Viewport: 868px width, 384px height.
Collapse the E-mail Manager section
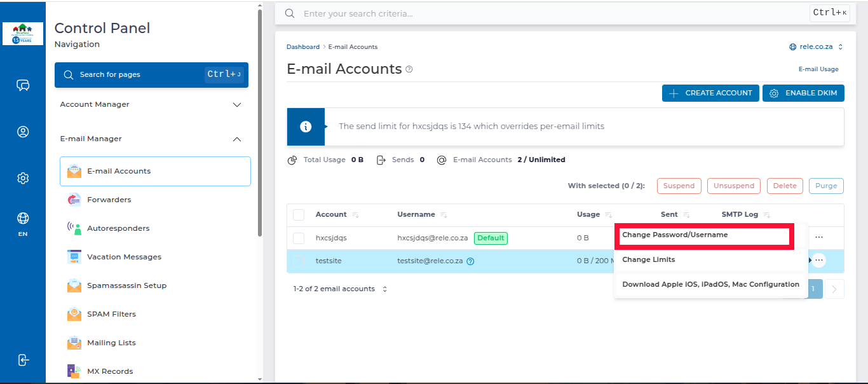pyautogui.click(x=237, y=139)
